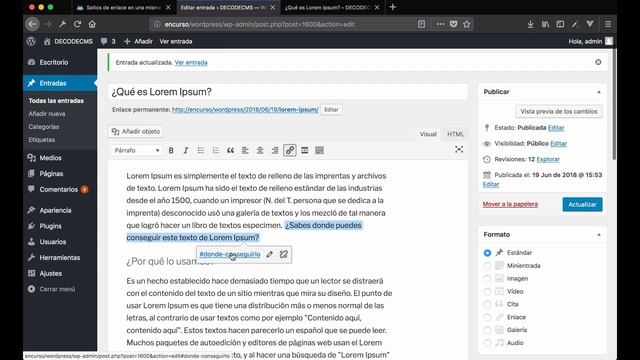Select the Vídeo post format

(487, 291)
